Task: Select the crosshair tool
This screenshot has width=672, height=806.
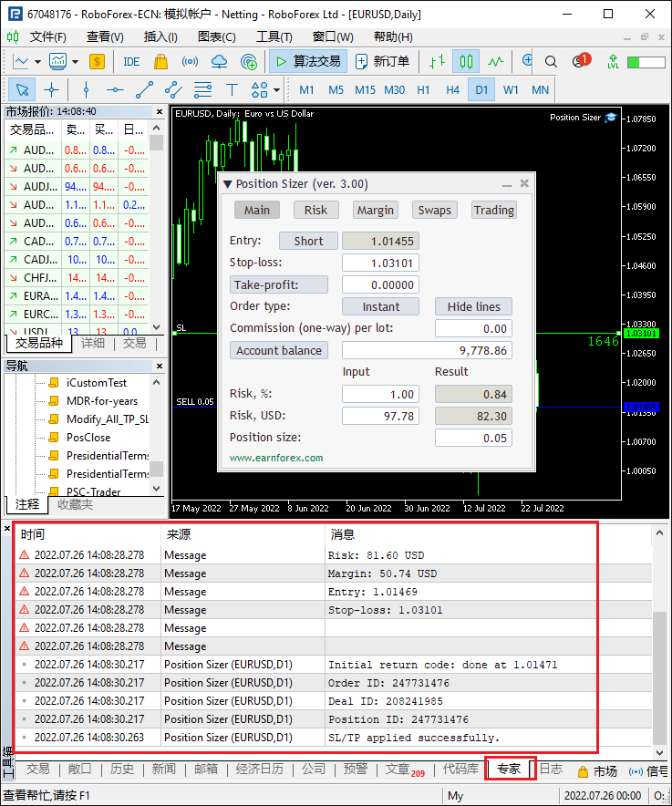Action: tap(51, 90)
